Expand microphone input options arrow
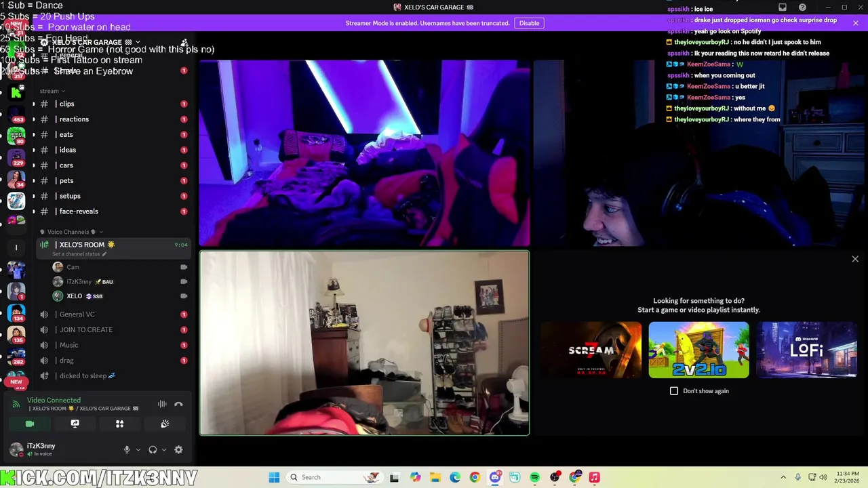Viewport: 868px width, 488px height. 138,449
